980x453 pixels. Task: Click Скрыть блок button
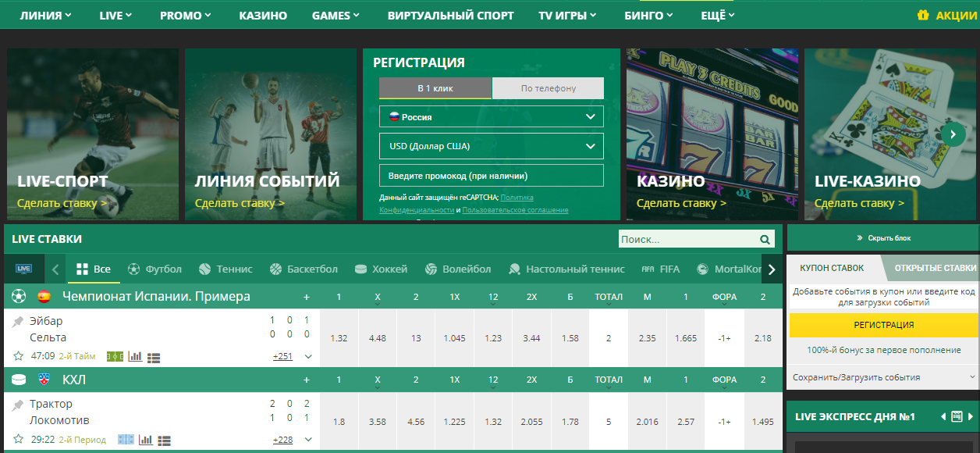[883, 238]
